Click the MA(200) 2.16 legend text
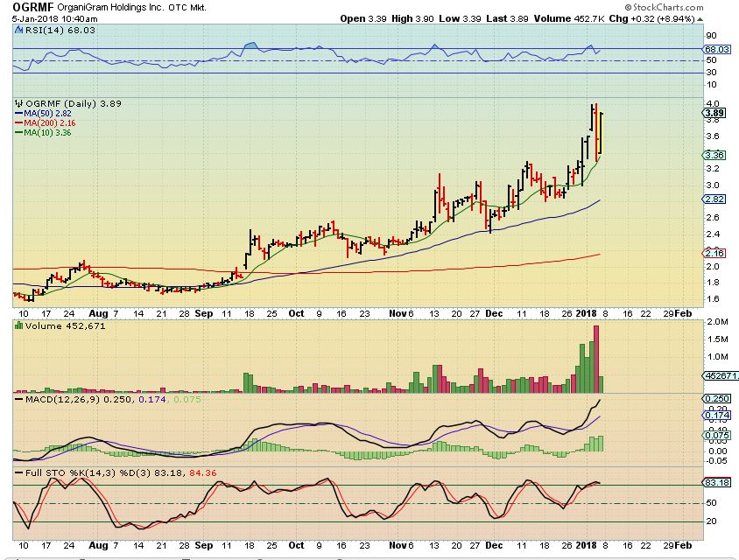 pos(50,122)
